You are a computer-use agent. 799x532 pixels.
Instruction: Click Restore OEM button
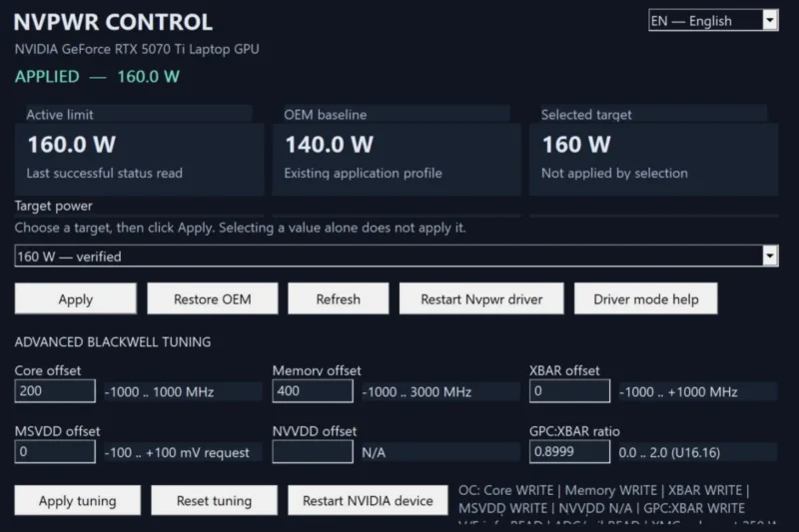213,298
